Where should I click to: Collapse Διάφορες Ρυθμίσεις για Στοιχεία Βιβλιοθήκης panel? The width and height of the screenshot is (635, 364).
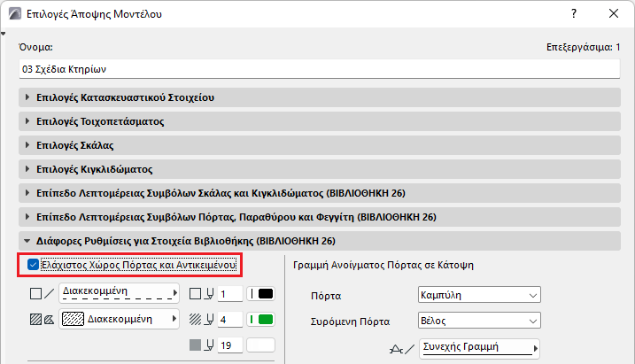coord(320,241)
